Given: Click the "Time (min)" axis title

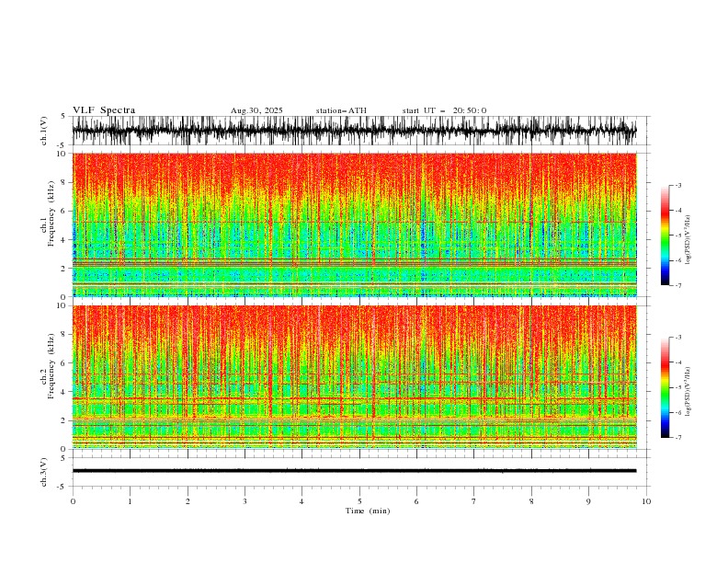Looking at the screenshot, I should coord(368,511).
